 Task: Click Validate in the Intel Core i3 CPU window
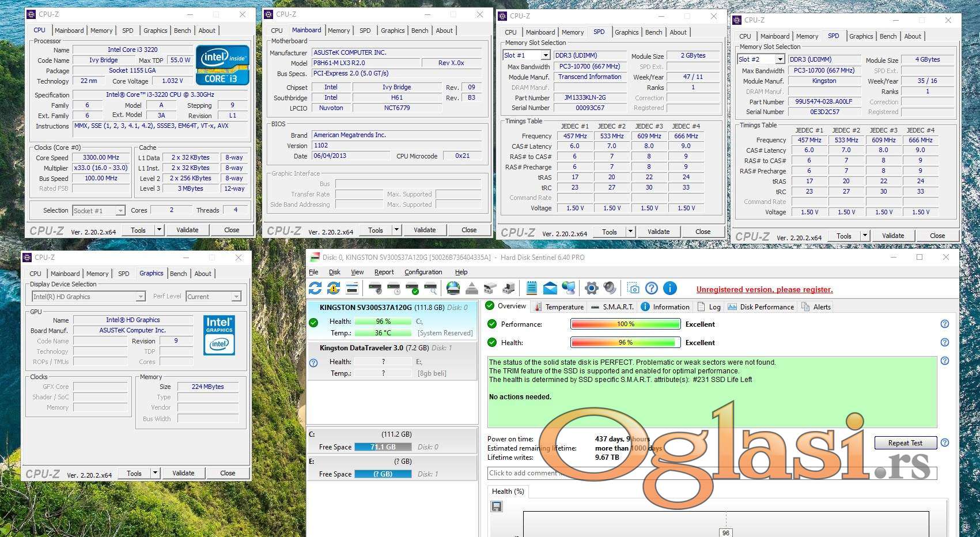[x=187, y=230]
